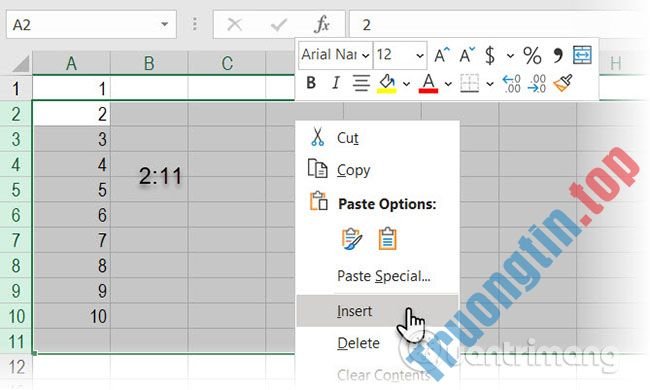Image resolution: width=650 pixels, height=390 pixels.
Task: Click Insert Function fx icon
Action: 322,24
